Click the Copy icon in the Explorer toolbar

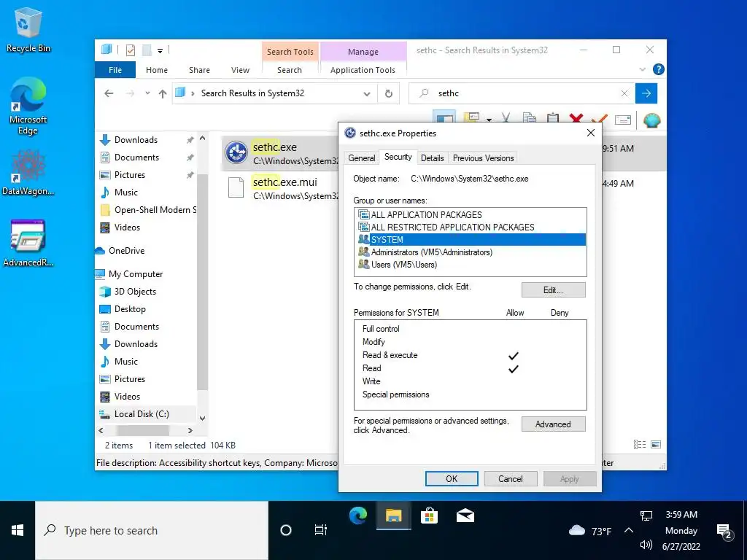[x=530, y=119]
